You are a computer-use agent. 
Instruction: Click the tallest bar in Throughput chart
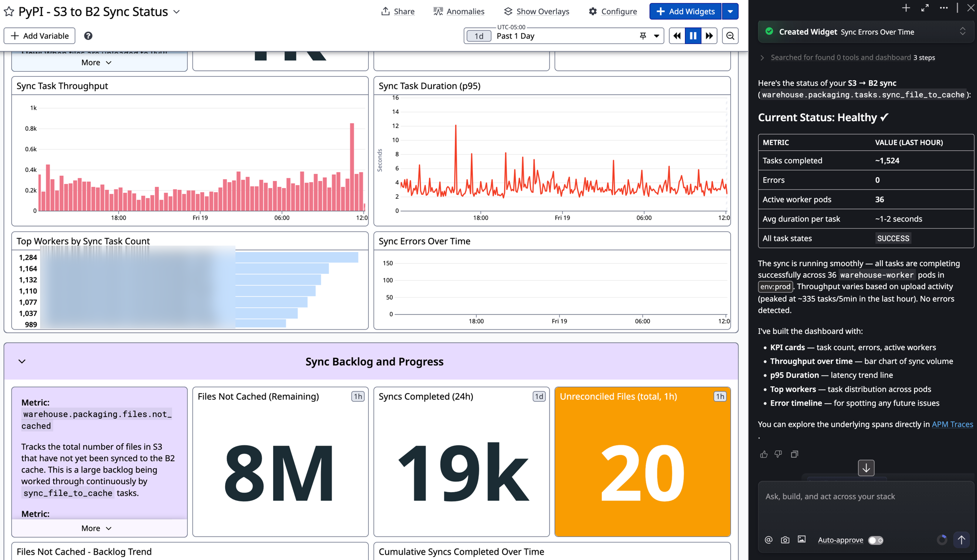point(352,167)
